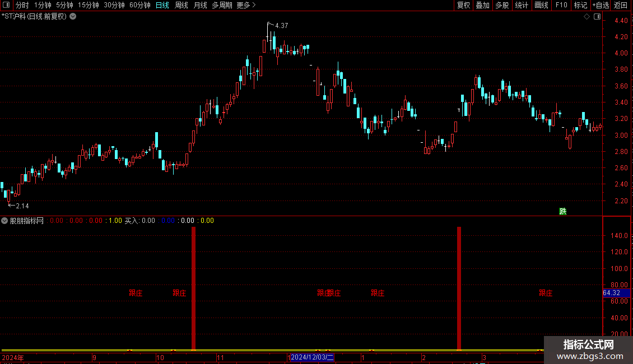The height and width of the screenshot is (364, 633).
Task: Click the 2.14 low price label
Action: 22,206
